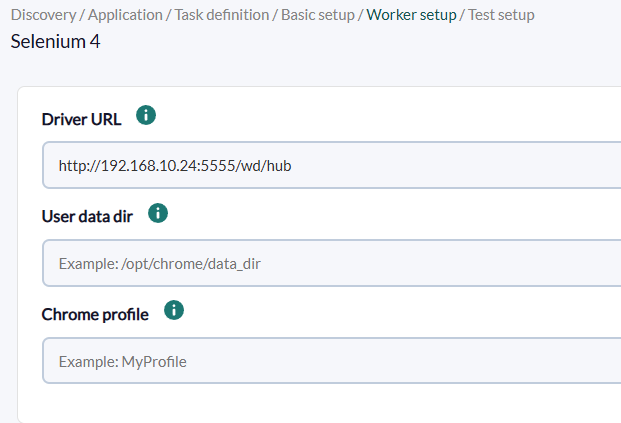
Task: Navigate to Task definition breadcrumb
Action: coord(222,15)
